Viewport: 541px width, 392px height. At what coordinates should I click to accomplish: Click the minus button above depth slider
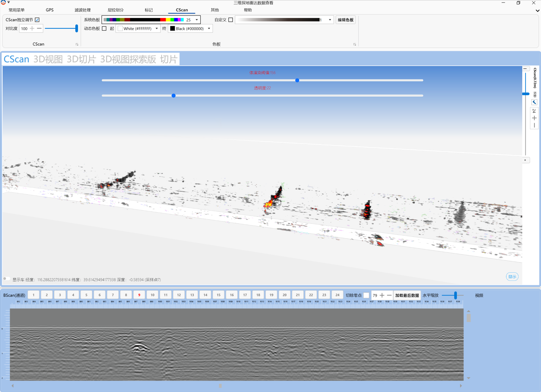click(525, 69)
